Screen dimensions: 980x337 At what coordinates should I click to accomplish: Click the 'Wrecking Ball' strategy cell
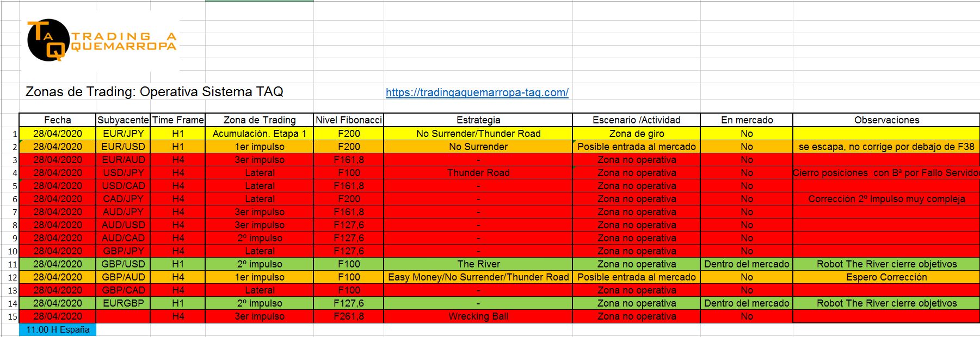tap(478, 316)
